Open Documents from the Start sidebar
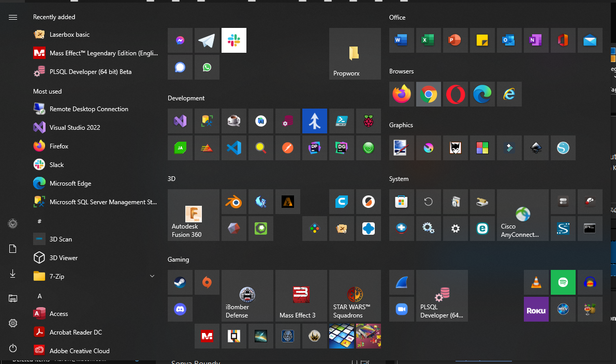616x364 pixels. [x=12, y=249]
